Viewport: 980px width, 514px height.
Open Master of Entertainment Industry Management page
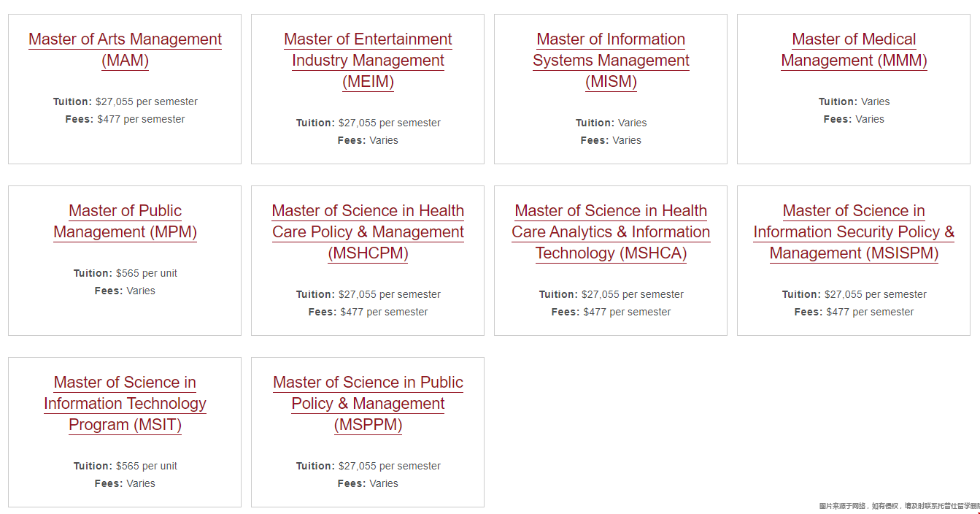368,61
